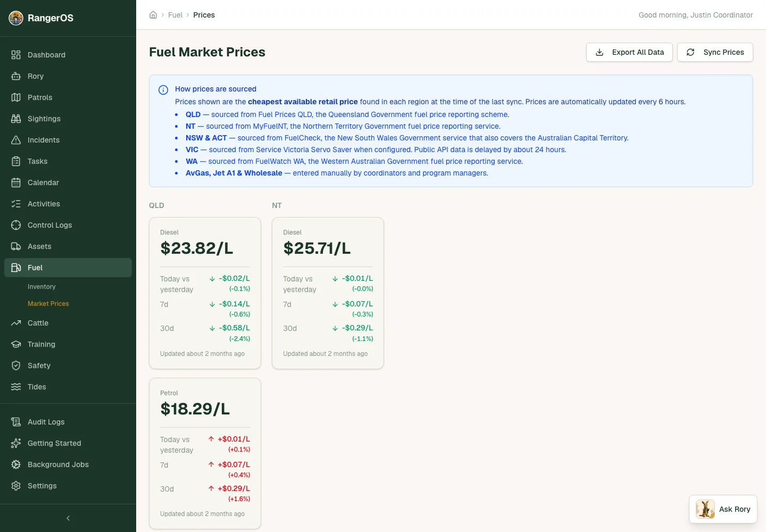Click the Sync Prices button
This screenshot has height=532, width=766.
[x=715, y=52]
